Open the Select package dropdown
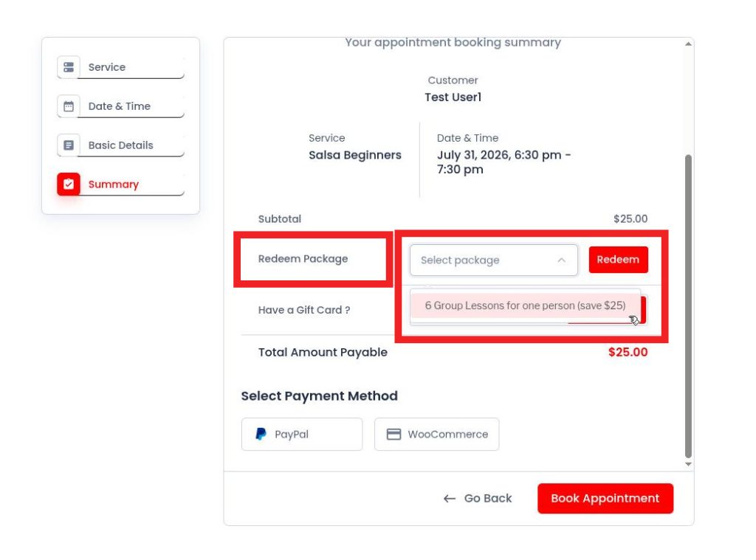Screen dimensions: 756x560 (494, 260)
